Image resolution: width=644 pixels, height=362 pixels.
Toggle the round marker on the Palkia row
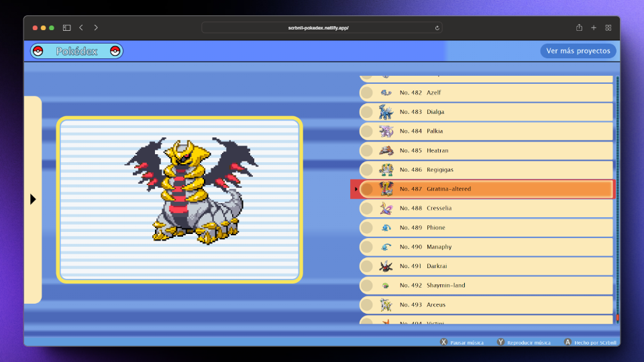(x=367, y=131)
